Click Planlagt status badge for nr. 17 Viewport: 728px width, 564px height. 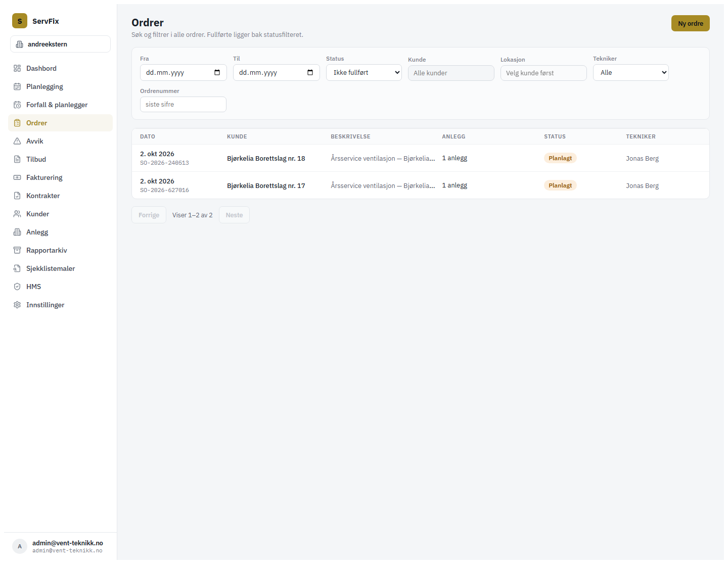[560, 185]
